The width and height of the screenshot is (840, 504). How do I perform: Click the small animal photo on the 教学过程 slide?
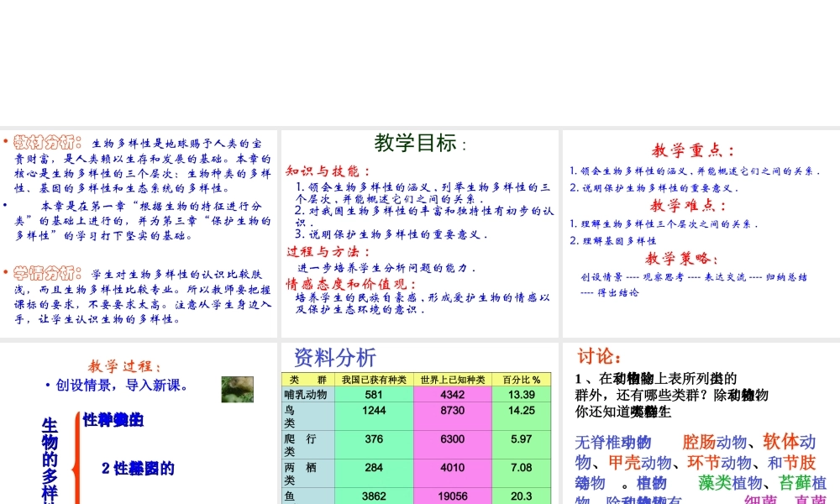point(238,390)
